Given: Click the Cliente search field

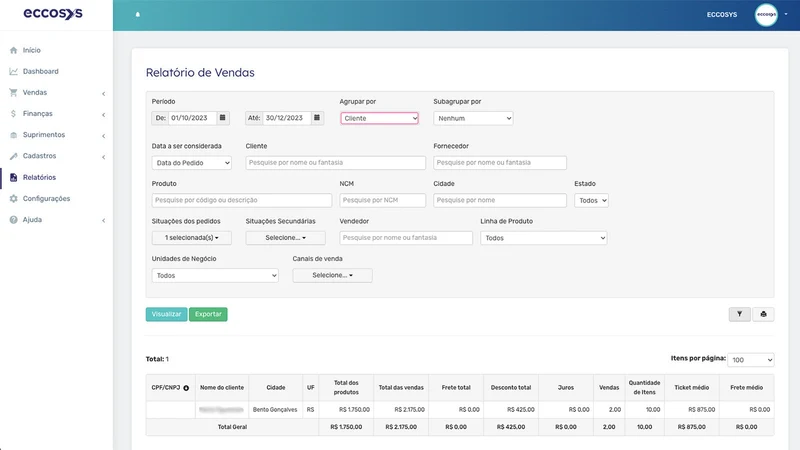Looking at the screenshot, I should [x=335, y=163].
